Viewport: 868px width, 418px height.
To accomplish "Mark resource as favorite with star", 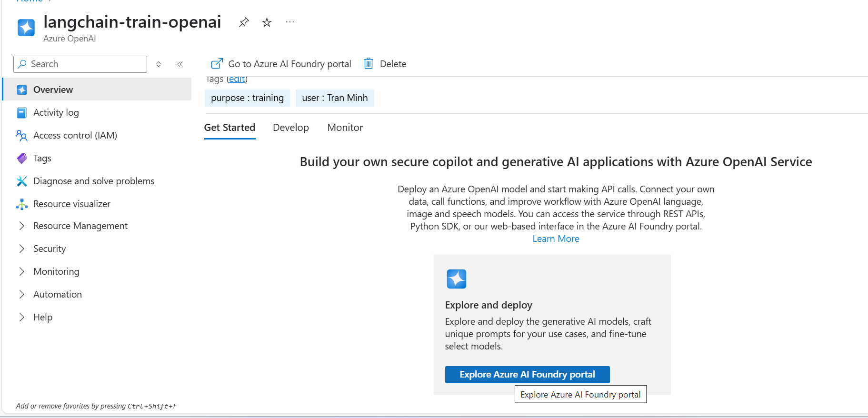I will [x=267, y=22].
